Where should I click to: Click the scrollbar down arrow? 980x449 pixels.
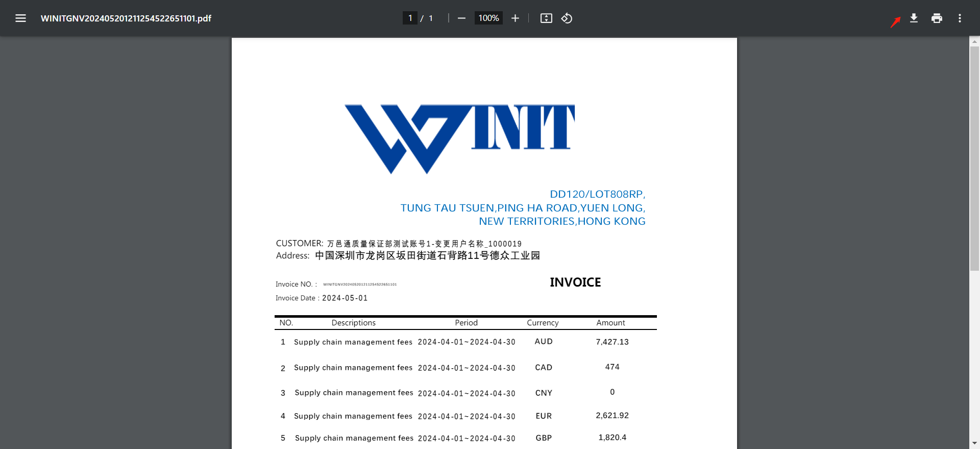(x=974, y=443)
